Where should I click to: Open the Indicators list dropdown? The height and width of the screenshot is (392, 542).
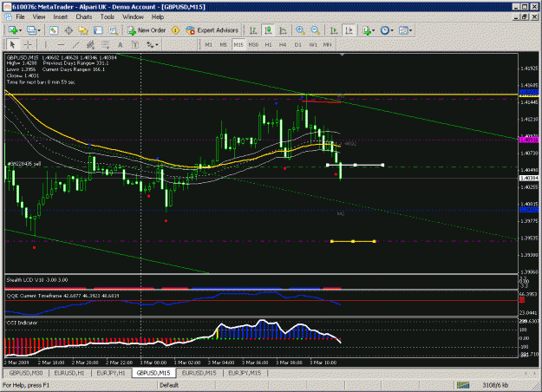(369, 30)
